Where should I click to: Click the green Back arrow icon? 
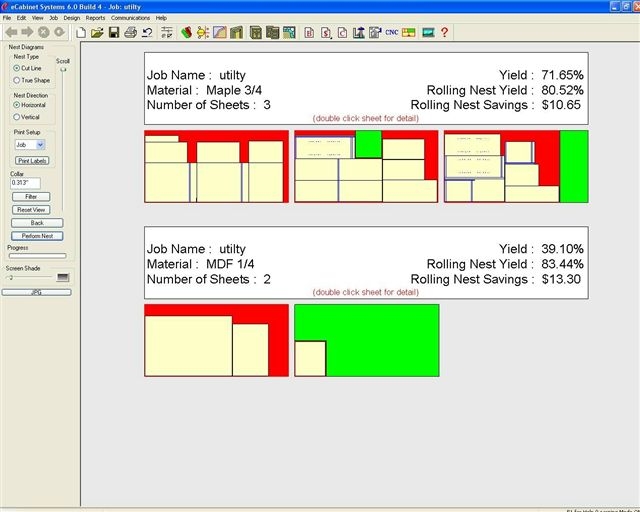click(x=11, y=33)
